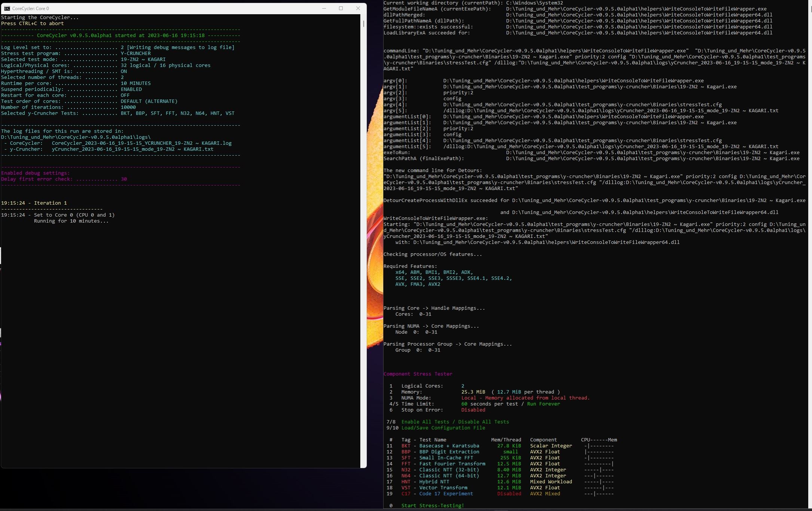Click the CoreCycler console vertical scrollbar thumb
This screenshot has height=511, width=812.
364,24
